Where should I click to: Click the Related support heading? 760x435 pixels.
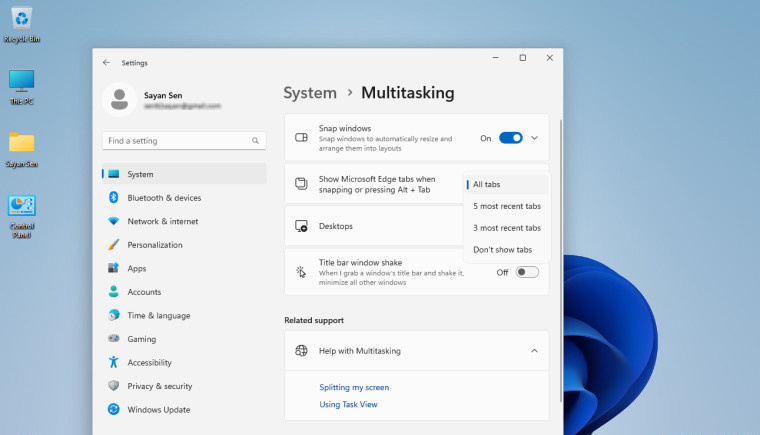click(x=314, y=320)
